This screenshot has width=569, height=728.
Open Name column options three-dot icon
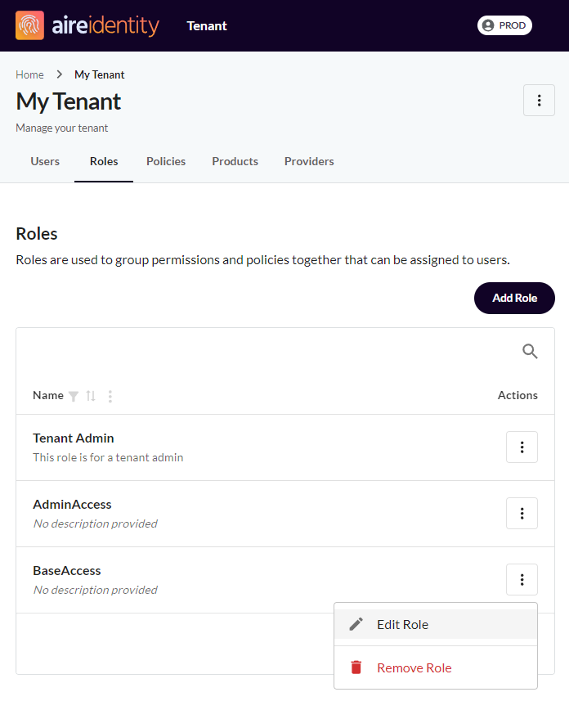tap(110, 396)
